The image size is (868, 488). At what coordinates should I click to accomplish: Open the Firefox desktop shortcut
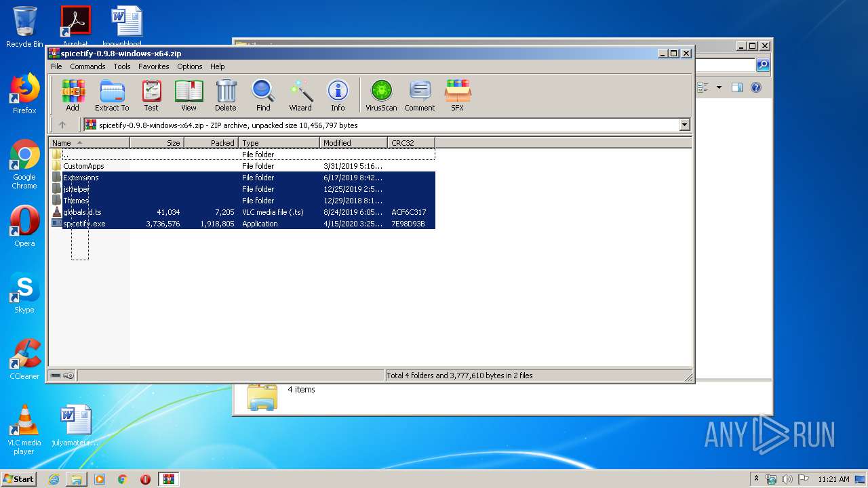24,94
